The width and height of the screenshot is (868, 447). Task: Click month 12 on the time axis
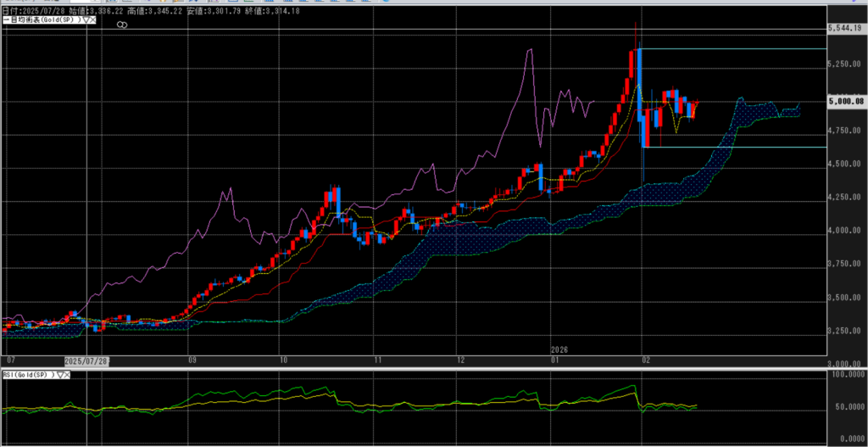[459, 360]
